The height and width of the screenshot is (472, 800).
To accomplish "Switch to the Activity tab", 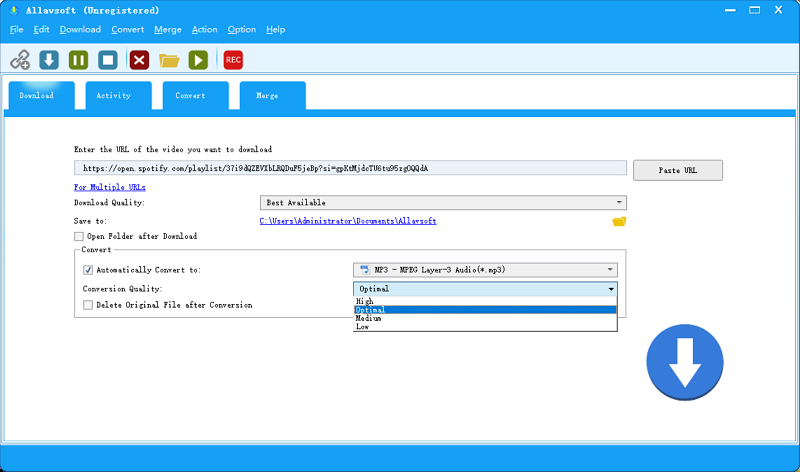I will pyautogui.click(x=118, y=95).
